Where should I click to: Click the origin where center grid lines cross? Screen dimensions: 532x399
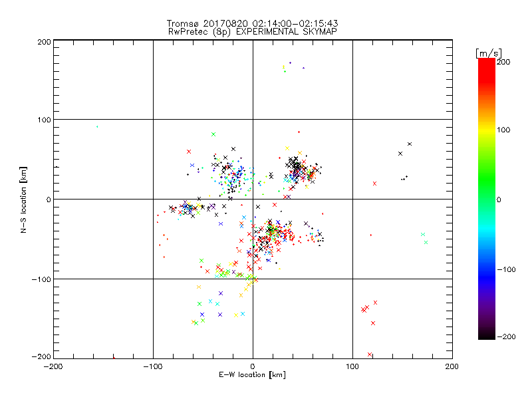pos(253,199)
